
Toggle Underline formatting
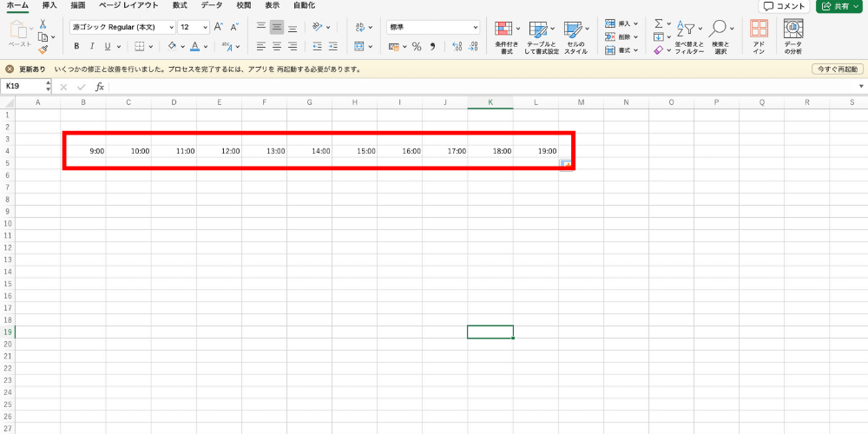pyautogui.click(x=108, y=47)
